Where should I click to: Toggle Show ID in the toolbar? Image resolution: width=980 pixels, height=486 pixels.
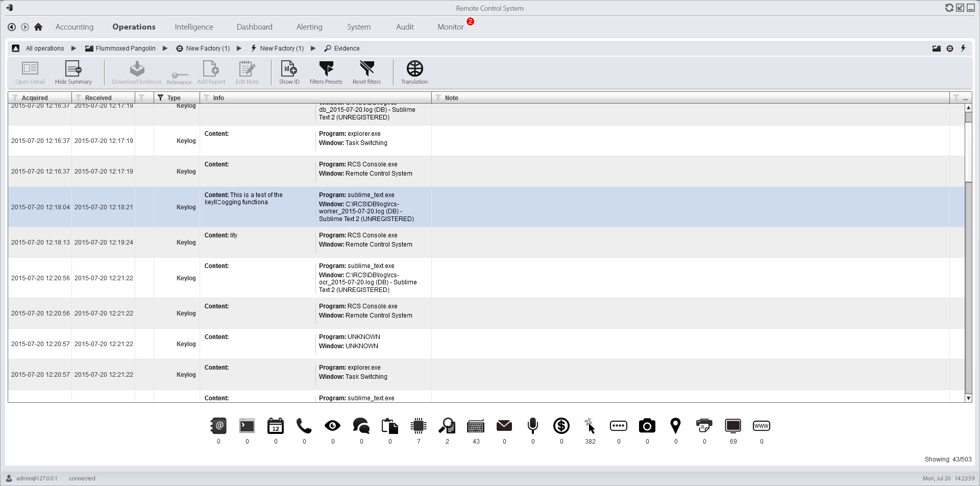point(289,72)
